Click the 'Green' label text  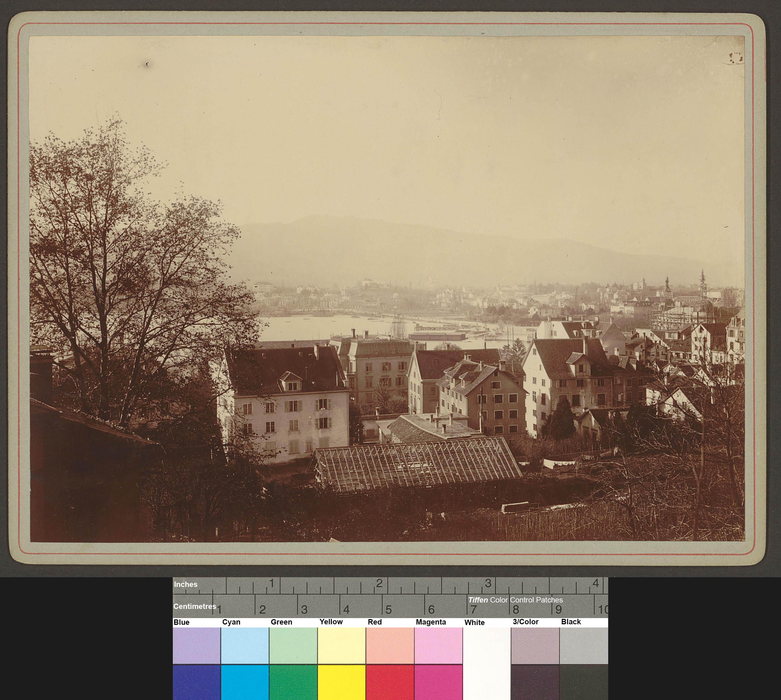coord(281,622)
